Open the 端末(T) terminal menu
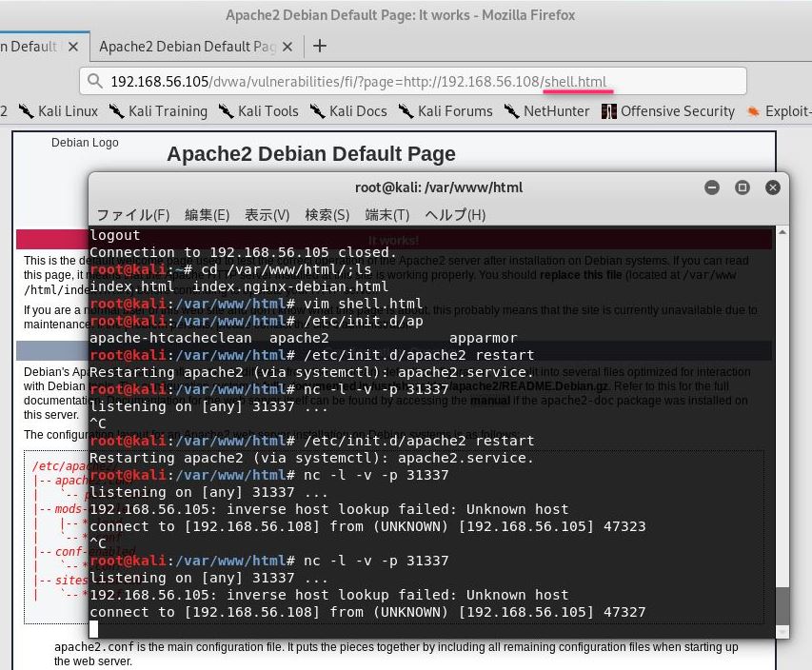This screenshot has height=670, width=812. coord(387,215)
